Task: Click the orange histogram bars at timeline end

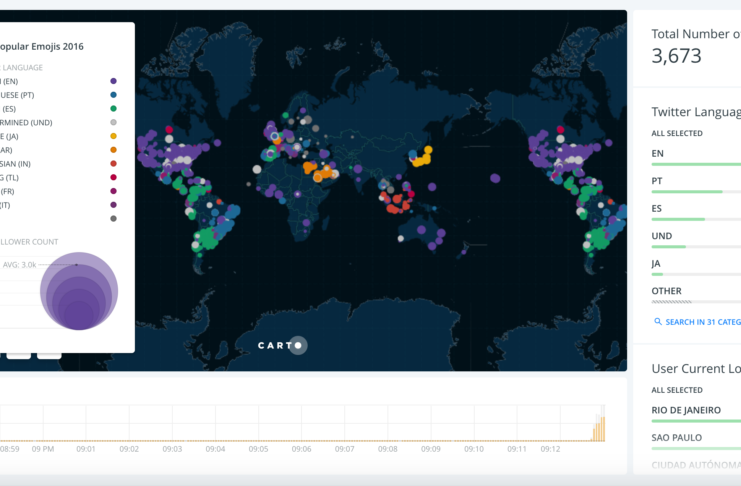Action: coord(599,429)
